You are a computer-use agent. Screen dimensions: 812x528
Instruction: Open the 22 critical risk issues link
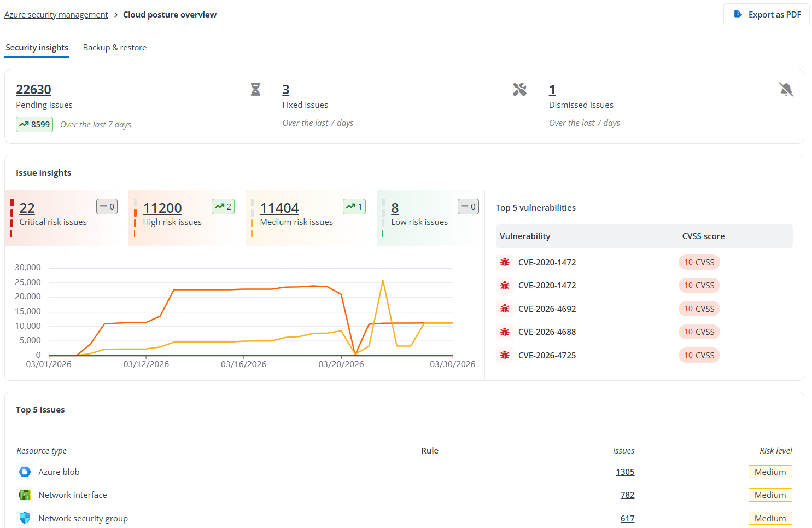pos(27,208)
